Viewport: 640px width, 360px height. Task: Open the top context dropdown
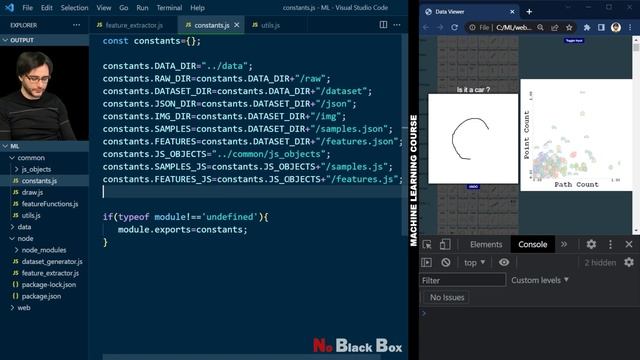(x=474, y=262)
